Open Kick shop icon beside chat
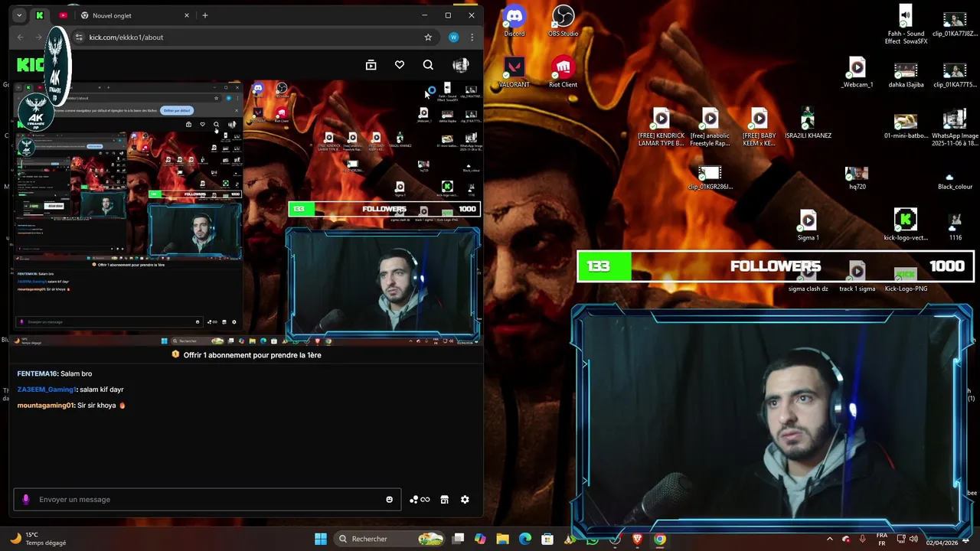The width and height of the screenshot is (980, 551). click(x=444, y=500)
